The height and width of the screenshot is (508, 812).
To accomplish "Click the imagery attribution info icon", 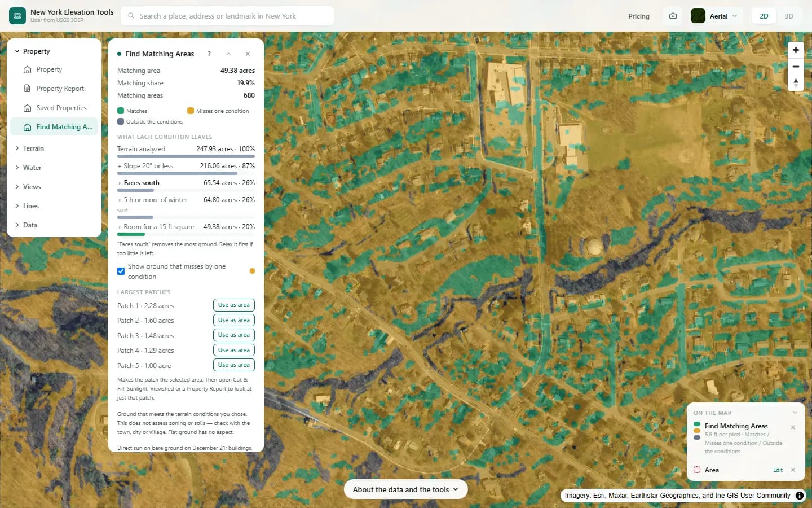I will (800, 496).
